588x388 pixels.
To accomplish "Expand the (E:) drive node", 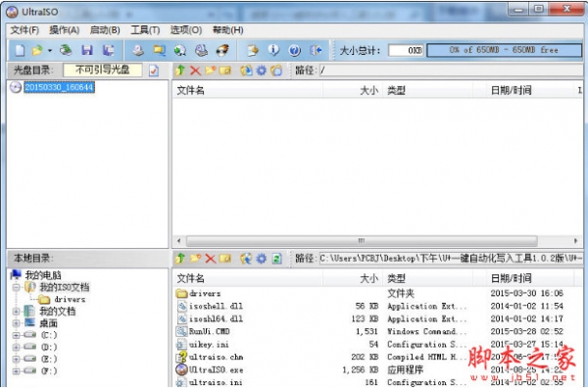I will 16,360.
